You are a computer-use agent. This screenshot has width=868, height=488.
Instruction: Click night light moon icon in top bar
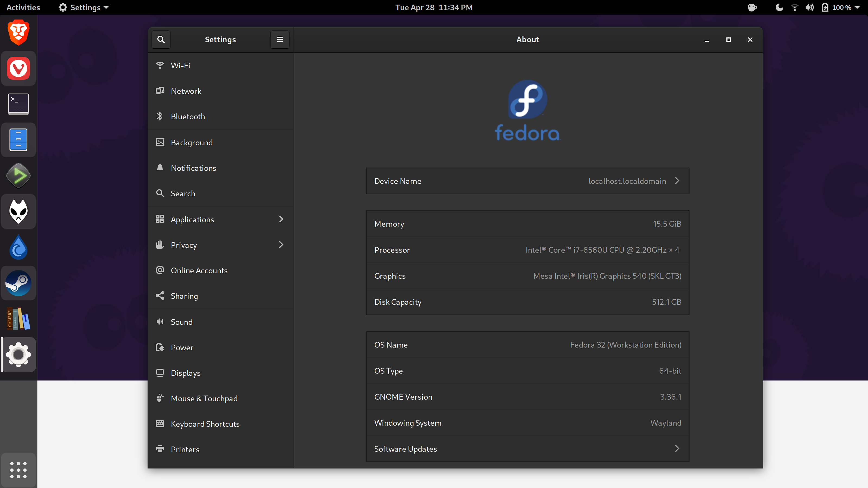pos(779,7)
